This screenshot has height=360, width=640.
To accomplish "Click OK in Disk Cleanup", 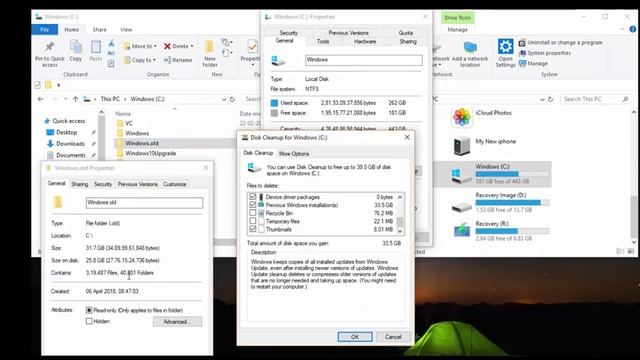I will tap(355, 337).
